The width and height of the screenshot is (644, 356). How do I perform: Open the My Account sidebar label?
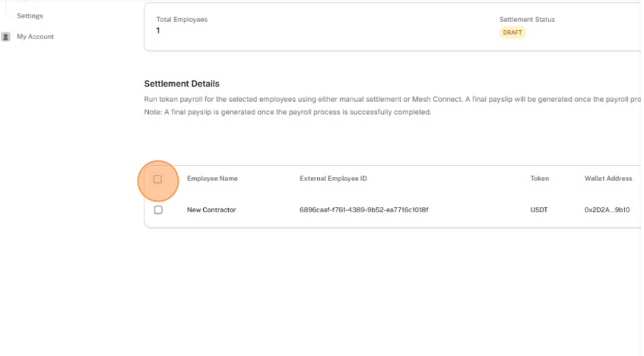(35, 37)
